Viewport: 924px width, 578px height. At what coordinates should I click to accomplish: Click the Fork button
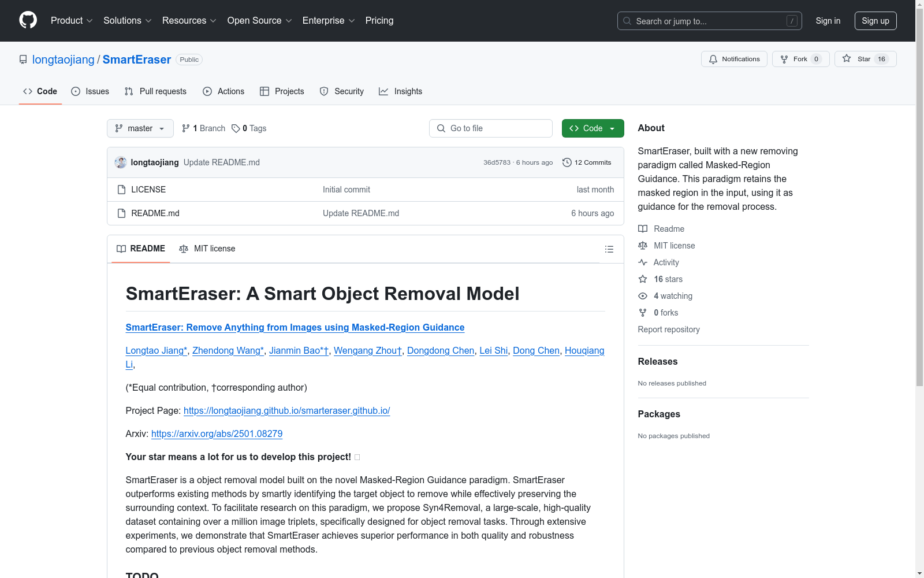coord(800,59)
